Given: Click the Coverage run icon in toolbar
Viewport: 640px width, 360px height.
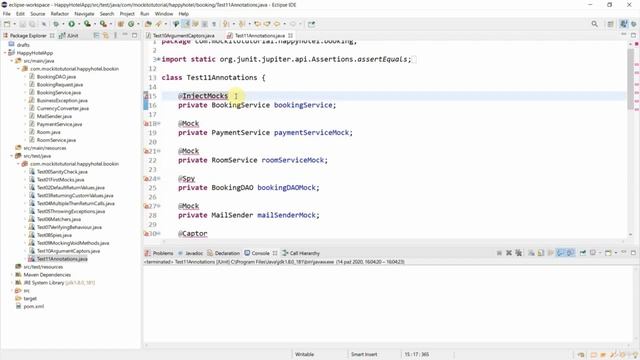Looking at the screenshot, I should tap(87, 24).
